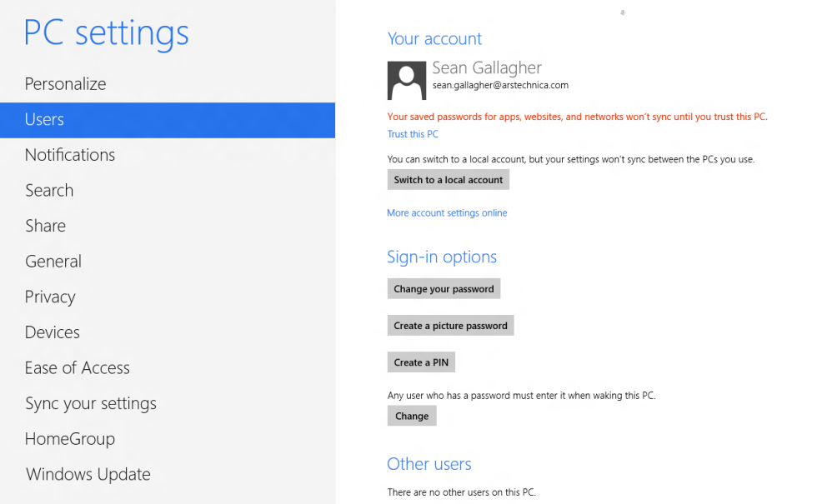Open Sync your settings page

click(x=91, y=403)
